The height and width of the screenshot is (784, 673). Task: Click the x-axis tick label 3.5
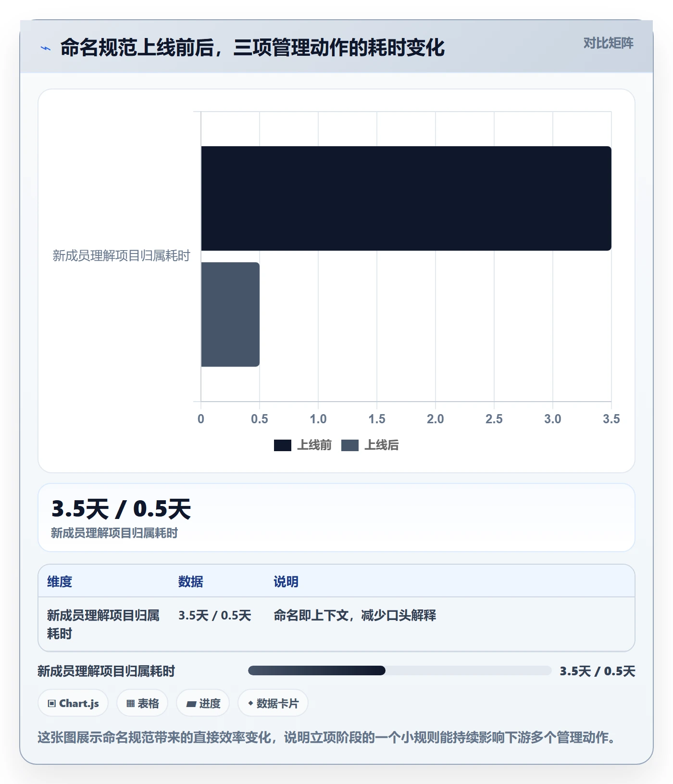(x=611, y=419)
